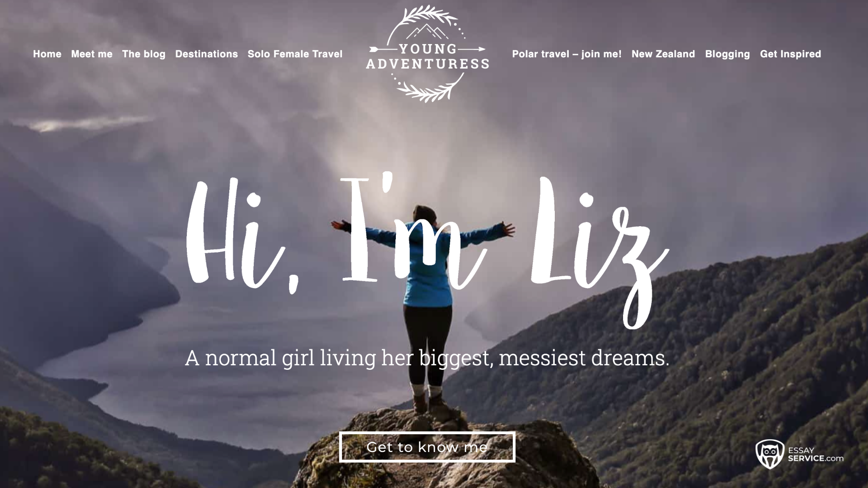Click the Get to know me button
Image resolution: width=868 pixels, height=488 pixels.
coord(427,447)
